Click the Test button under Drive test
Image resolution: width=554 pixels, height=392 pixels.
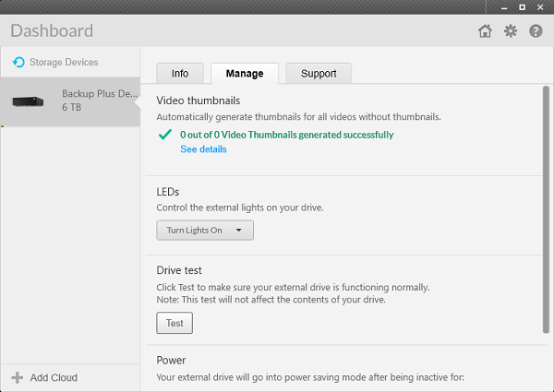tap(175, 323)
